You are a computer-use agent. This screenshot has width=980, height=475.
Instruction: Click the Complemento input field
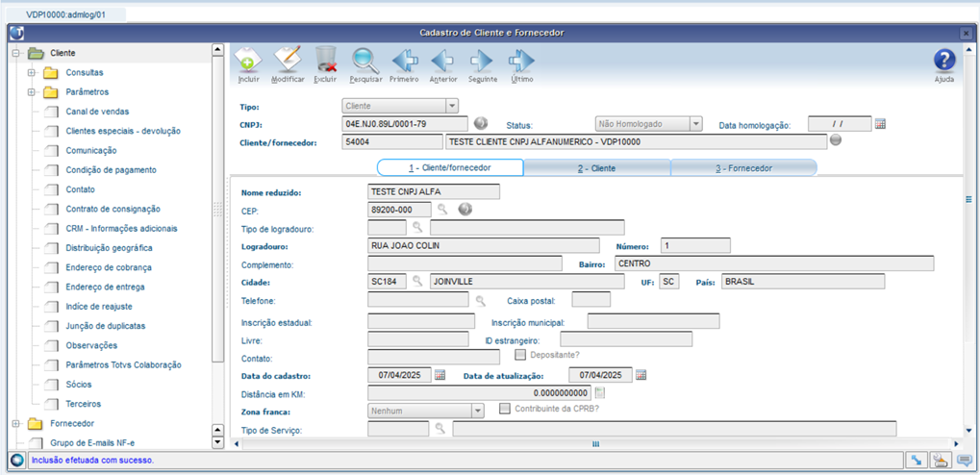[x=465, y=263]
